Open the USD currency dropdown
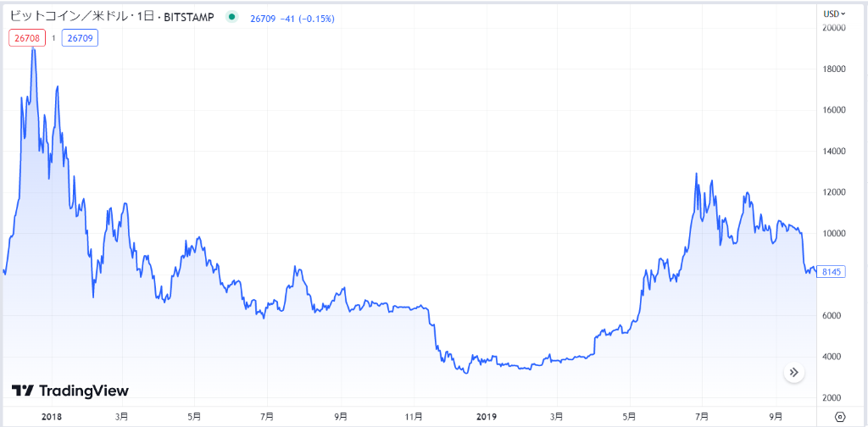Image resolution: width=868 pixels, height=427 pixels. point(834,14)
